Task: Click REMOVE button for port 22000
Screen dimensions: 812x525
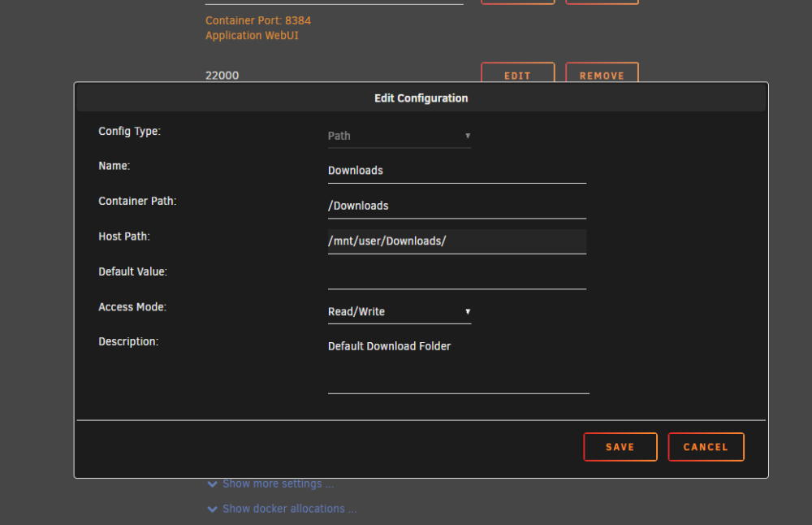Action: pos(602,73)
